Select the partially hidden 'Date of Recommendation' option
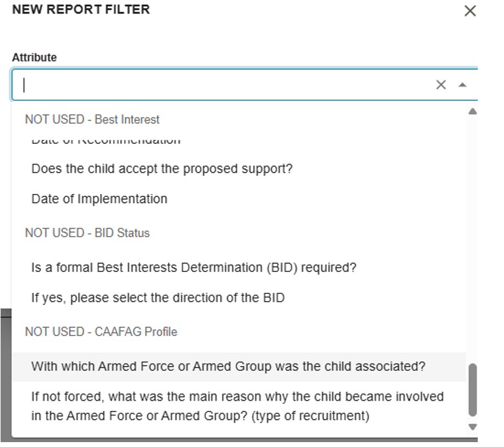This screenshot has width=504, height=447. coord(106,141)
